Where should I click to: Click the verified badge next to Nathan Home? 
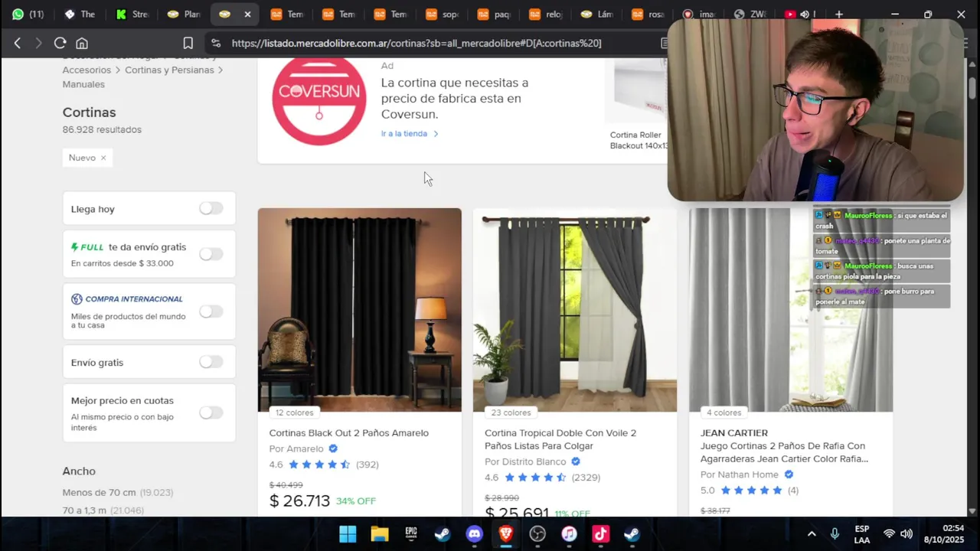tap(789, 474)
